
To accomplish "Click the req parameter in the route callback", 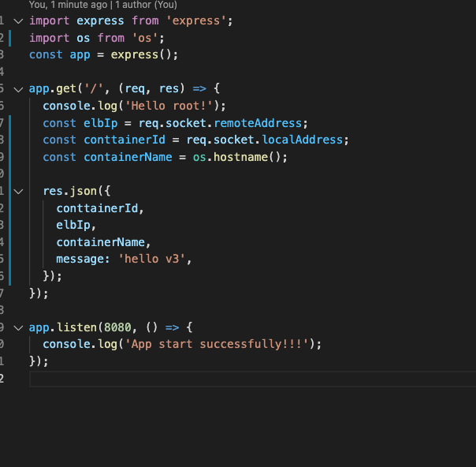I will click(135, 88).
